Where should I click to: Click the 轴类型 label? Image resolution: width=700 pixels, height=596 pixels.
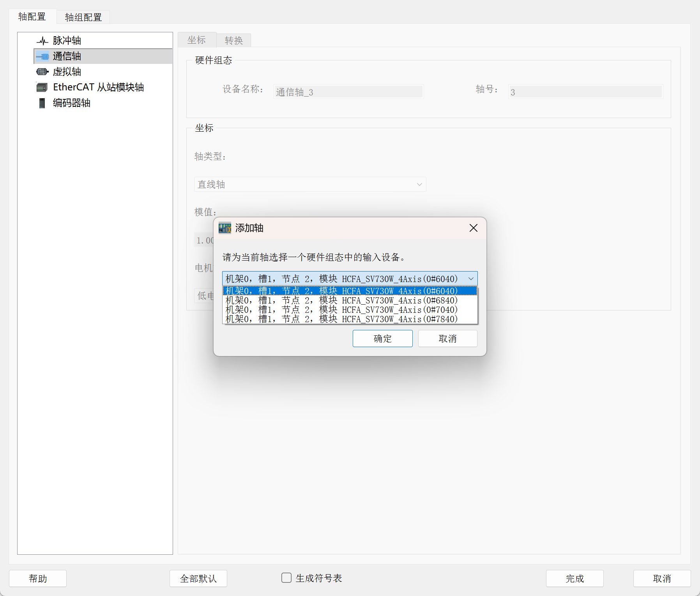point(210,157)
